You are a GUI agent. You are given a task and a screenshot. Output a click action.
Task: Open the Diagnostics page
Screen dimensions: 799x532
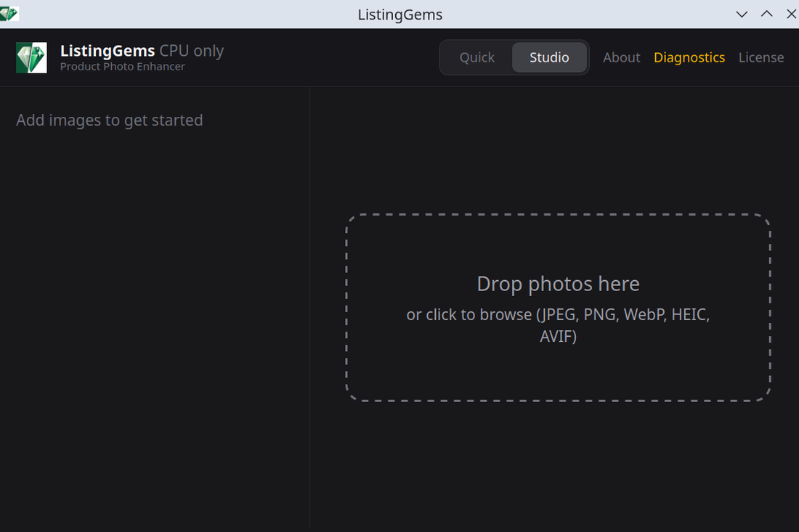point(689,57)
